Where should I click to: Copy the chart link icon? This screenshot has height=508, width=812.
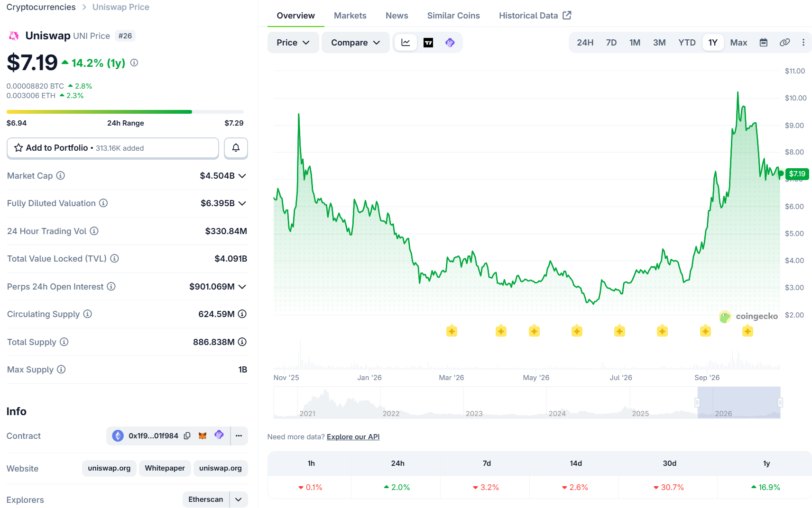pyautogui.click(x=784, y=43)
